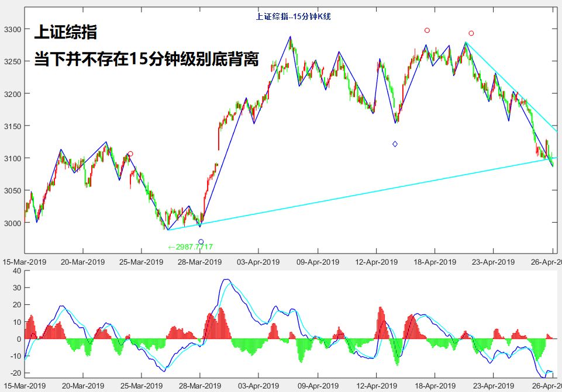
Task: Click 25-Mar-2019 on the price chart axis
Action: tap(141, 262)
